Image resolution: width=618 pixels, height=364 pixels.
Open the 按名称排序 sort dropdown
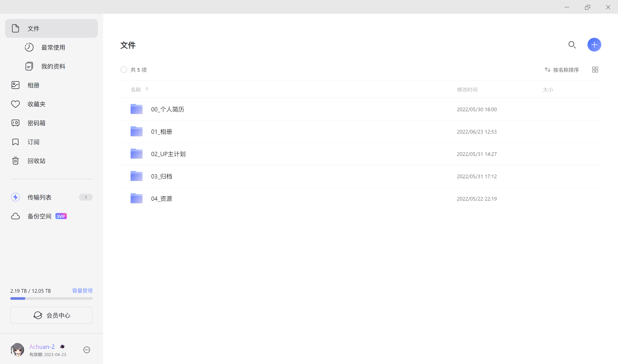tap(562, 70)
